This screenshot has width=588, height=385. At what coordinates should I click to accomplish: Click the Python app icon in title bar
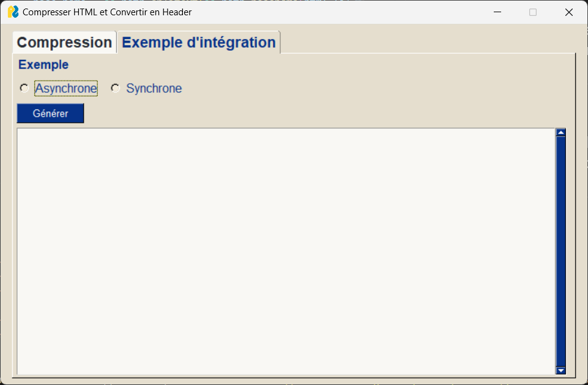point(13,12)
